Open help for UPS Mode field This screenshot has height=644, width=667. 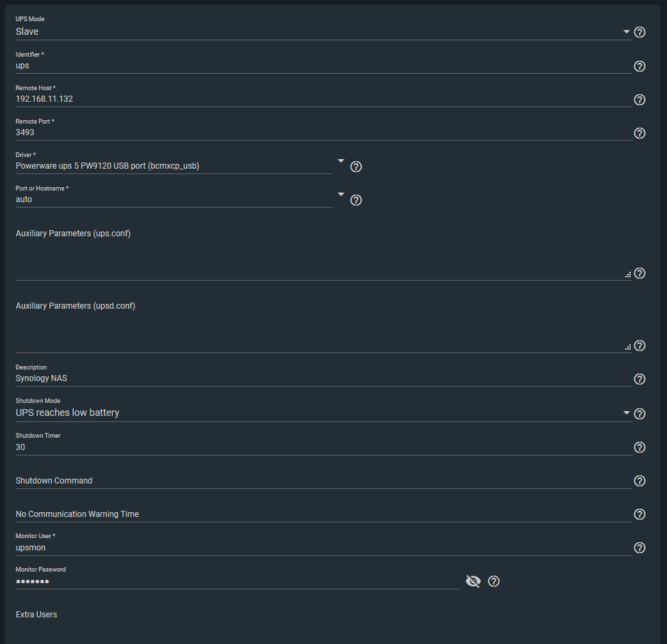pyautogui.click(x=640, y=32)
